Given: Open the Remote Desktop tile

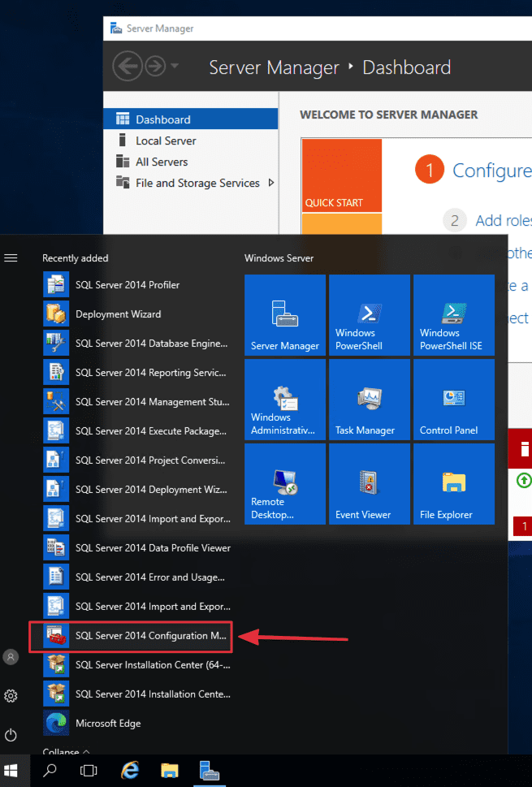Looking at the screenshot, I should 285,484.
